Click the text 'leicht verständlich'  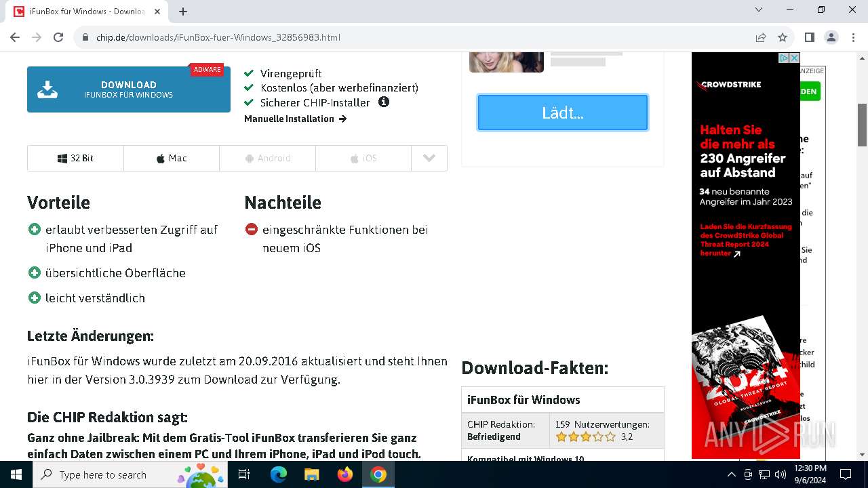pyautogui.click(x=95, y=298)
